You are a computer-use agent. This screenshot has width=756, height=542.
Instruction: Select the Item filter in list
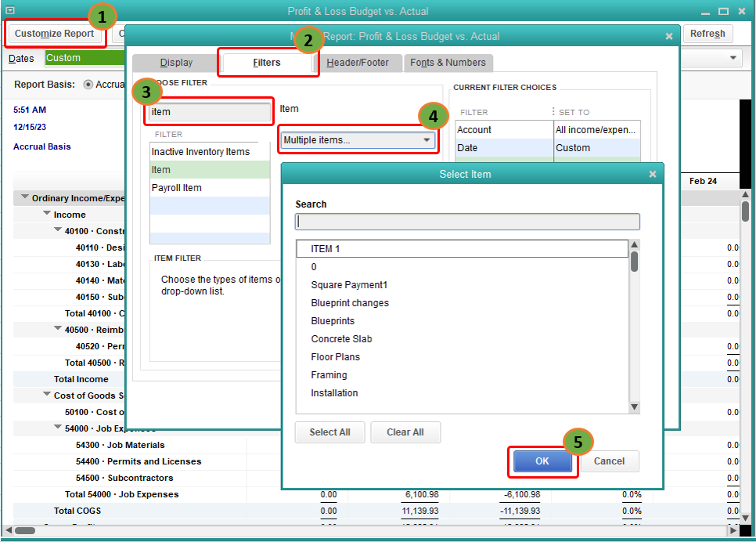210,170
